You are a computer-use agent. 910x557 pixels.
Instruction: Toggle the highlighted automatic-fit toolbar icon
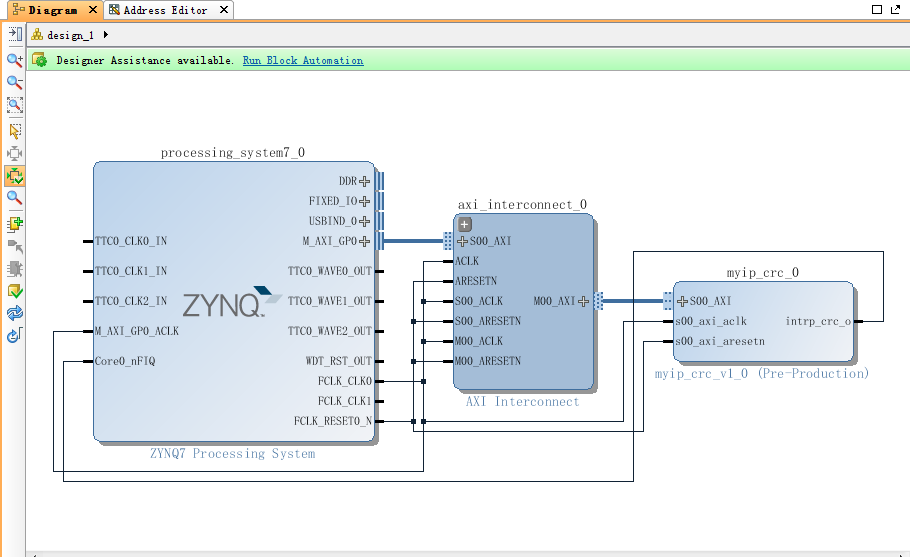15,176
